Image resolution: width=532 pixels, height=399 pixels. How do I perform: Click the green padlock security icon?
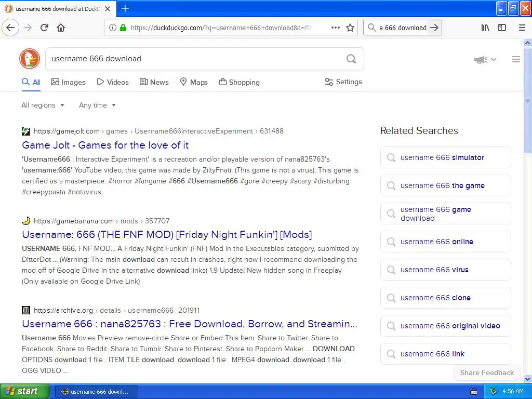coord(123,28)
